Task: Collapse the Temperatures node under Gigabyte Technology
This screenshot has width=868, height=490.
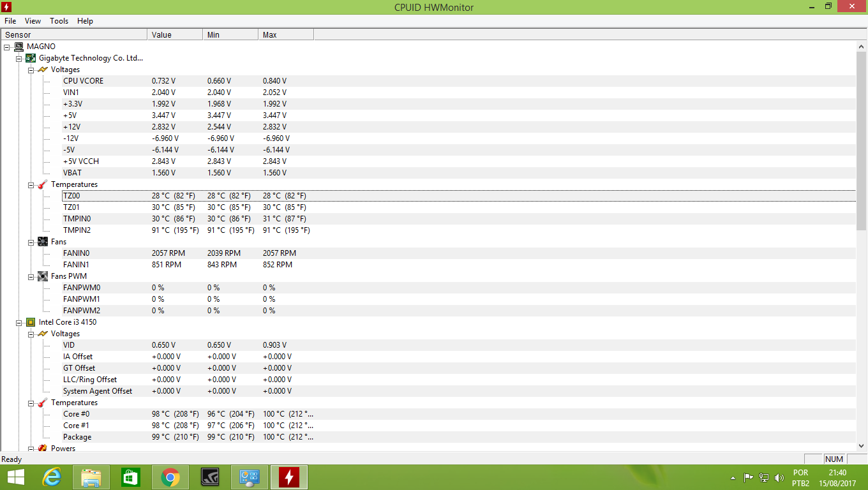Action: pyautogui.click(x=31, y=184)
